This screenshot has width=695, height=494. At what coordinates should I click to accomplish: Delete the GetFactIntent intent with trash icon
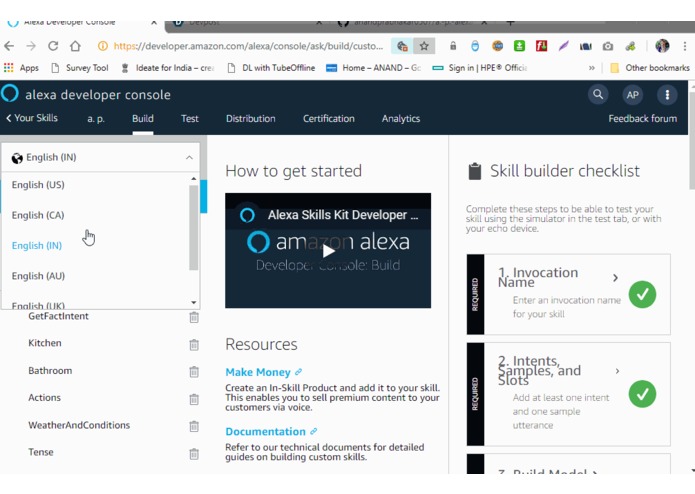[x=194, y=317]
